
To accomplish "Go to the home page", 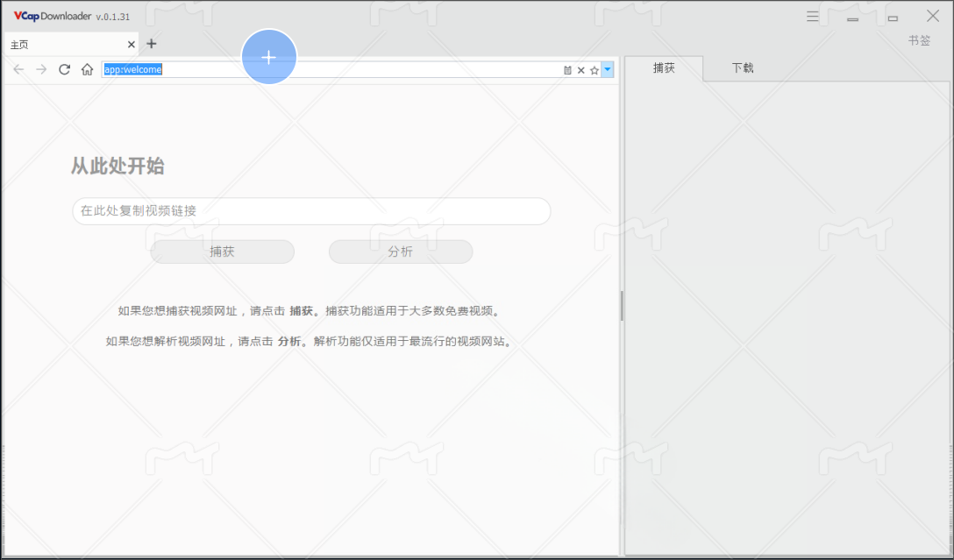I will click(87, 69).
